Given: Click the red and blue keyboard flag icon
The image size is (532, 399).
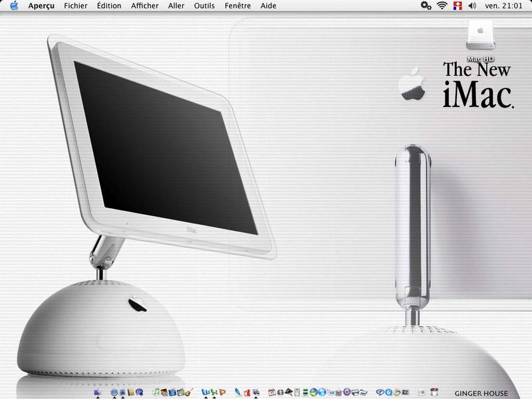Looking at the screenshot, I should tap(458, 5).
